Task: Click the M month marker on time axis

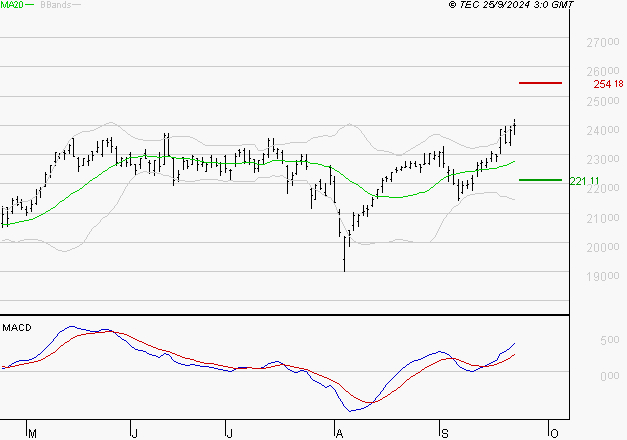Action: 32,434
